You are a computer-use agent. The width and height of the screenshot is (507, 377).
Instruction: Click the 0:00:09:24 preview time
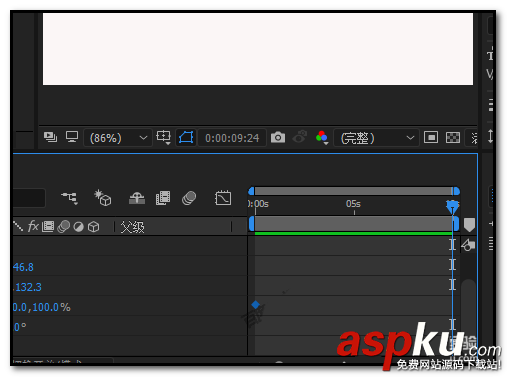[232, 138]
